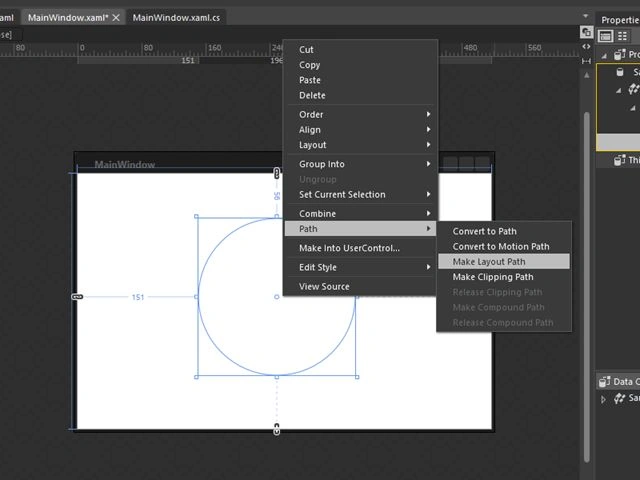Click the artboard vertical scrollbar thumb
640x480 pixels.
pyautogui.click(x=587, y=286)
